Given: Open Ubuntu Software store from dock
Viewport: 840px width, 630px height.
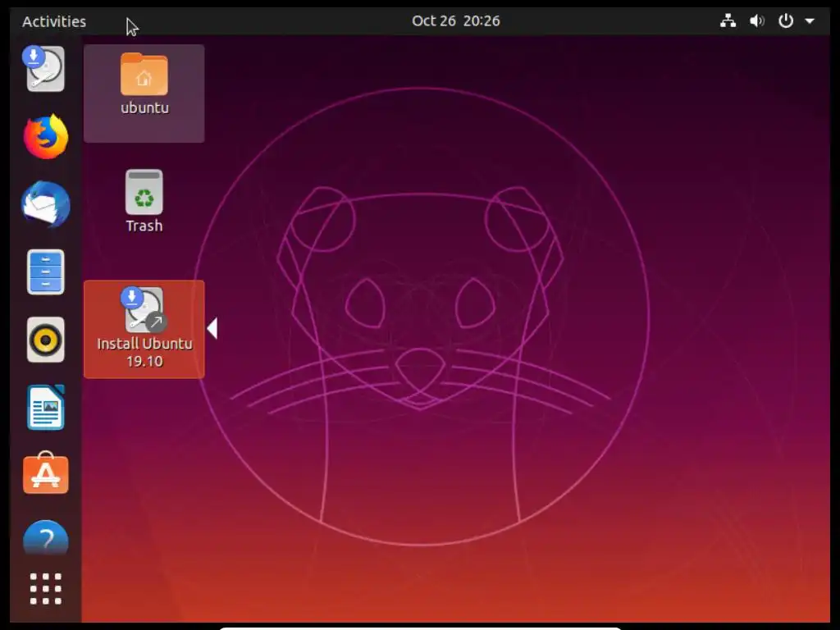Looking at the screenshot, I should pyautogui.click(x=46, y=473).
